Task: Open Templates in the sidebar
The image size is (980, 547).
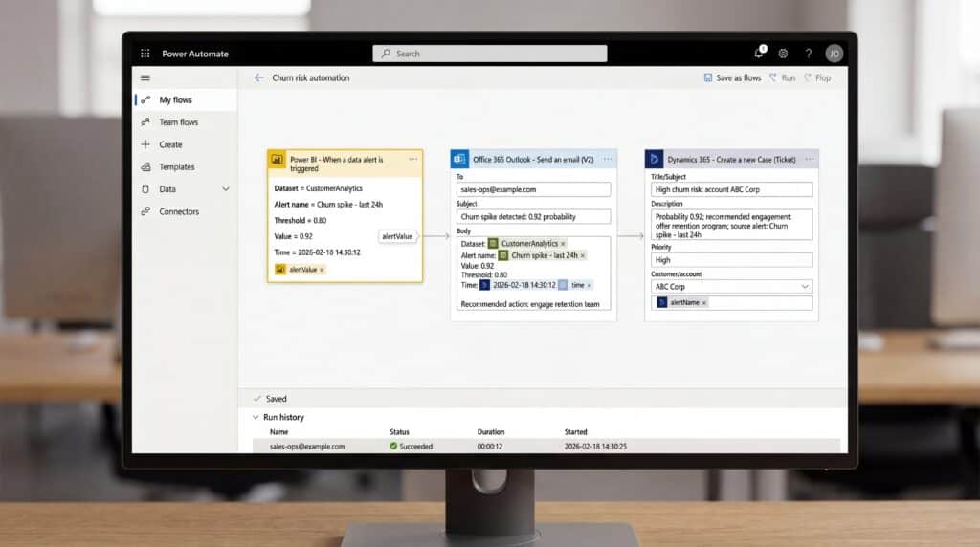Action: (x=187, y=167)
